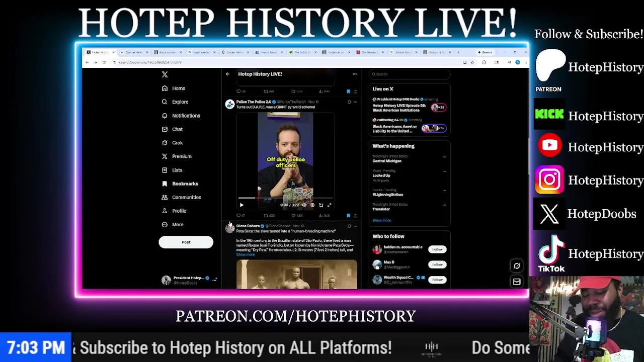Open Profile in the sidebar
Screen dimensions: 644x362
[x=174, y=211]
